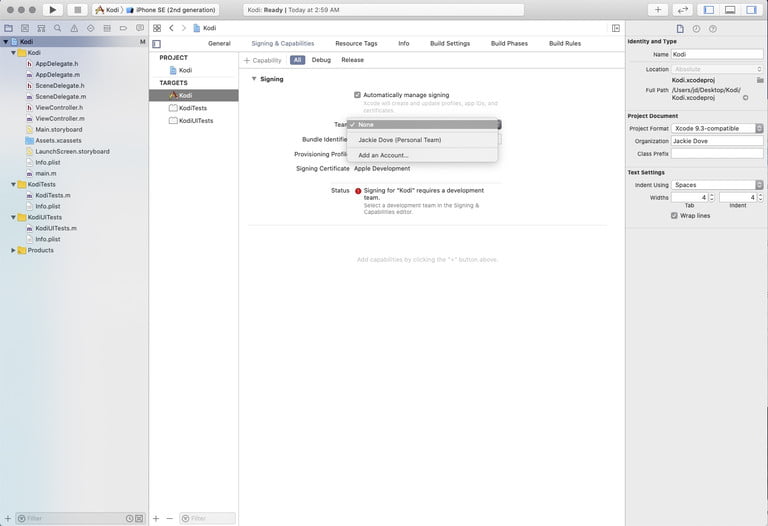Open the Find navigator magnifier icon
Viewport: 768px width, 526px height.
pyautogui.click(x=58, y=28)
